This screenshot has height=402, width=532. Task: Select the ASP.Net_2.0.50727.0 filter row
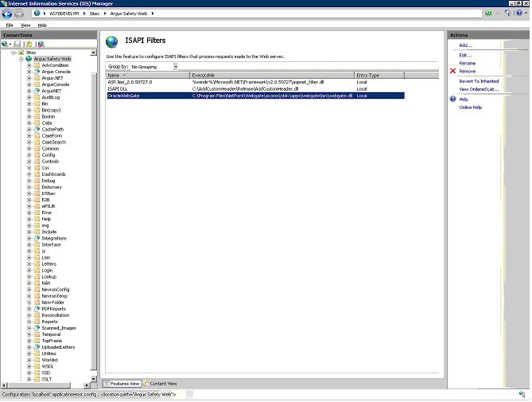pyautogui.click(x=255, y=82)
